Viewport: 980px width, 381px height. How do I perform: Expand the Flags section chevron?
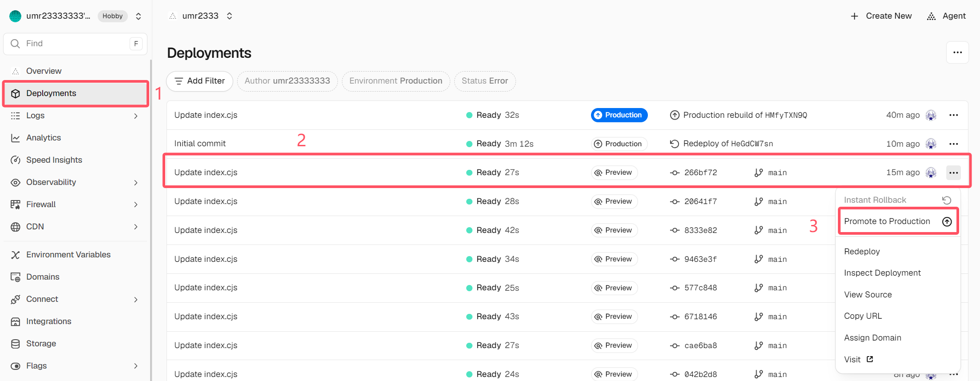(x=136, y=366)
